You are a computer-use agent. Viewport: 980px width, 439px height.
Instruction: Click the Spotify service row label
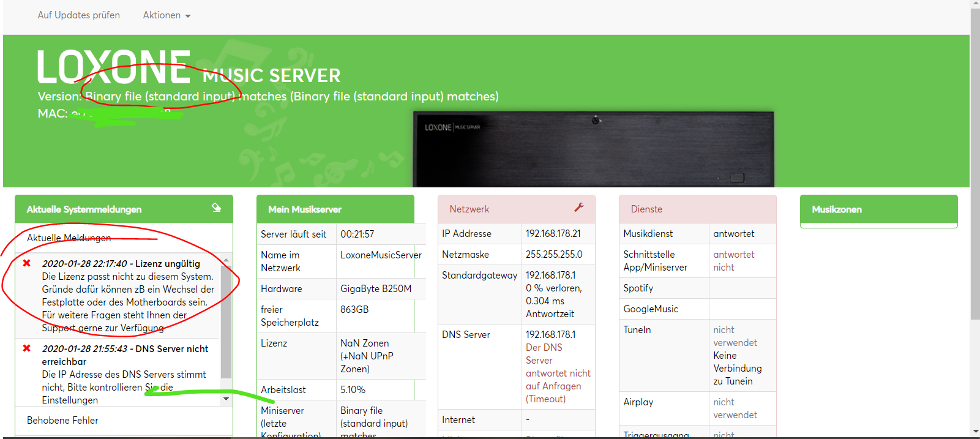tap(638, 288)
